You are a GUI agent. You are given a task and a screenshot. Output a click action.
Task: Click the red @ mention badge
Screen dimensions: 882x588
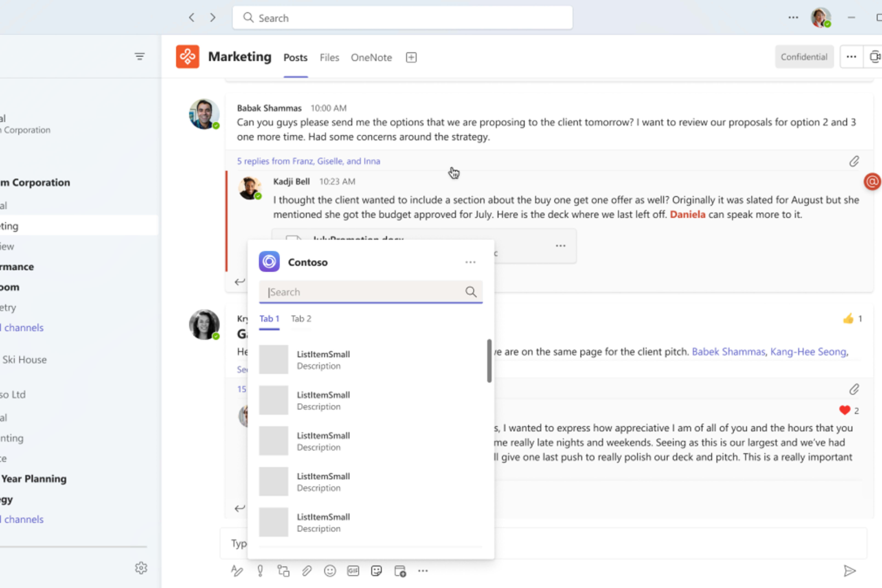[x=873, y=181]
